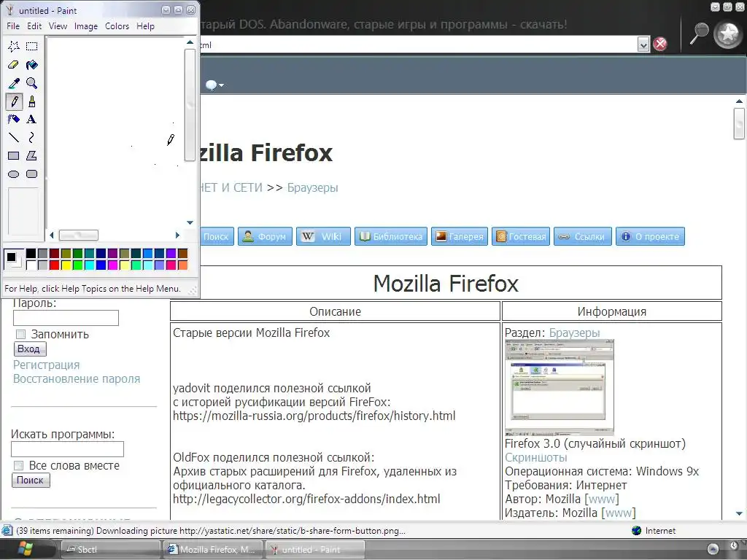Select the Rectangle shape tool

pyautogui.click(x=14, y=156)
